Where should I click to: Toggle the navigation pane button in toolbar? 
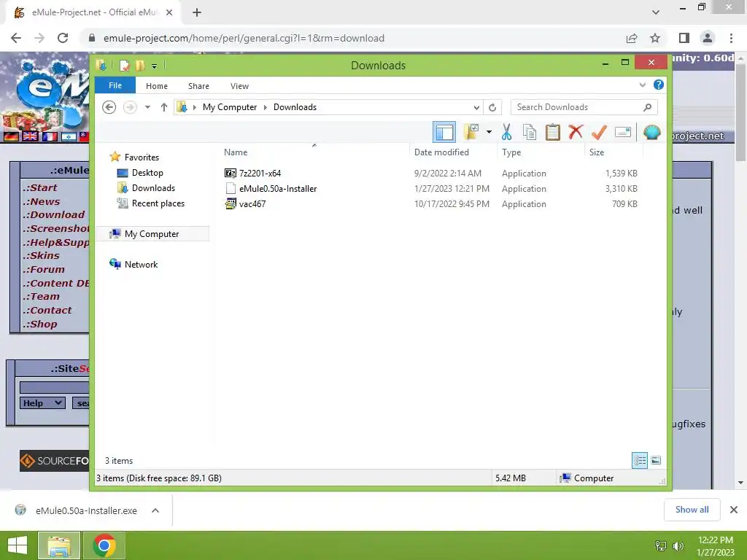(x=444, y=132)
